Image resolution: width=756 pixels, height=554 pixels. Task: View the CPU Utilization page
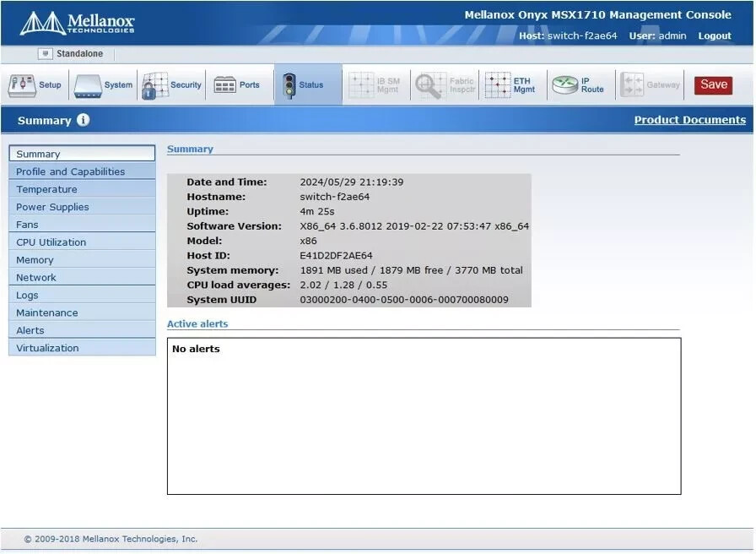click(82, 242)
